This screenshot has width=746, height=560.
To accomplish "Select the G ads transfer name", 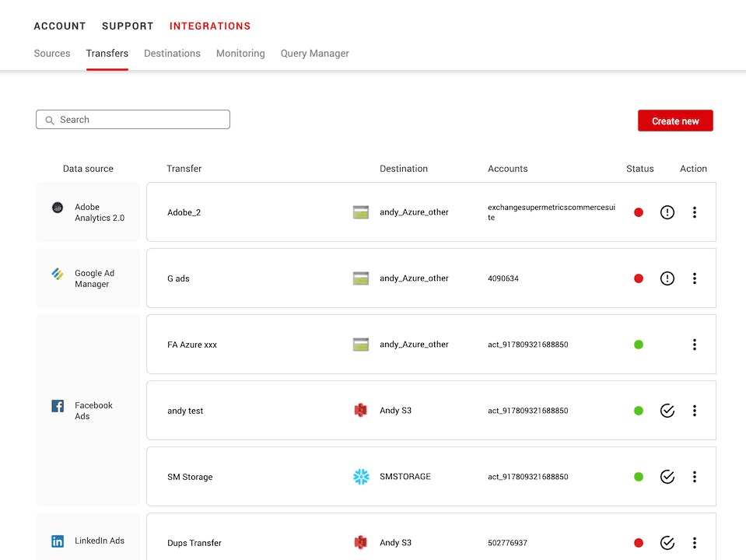I will coord(178,278).
